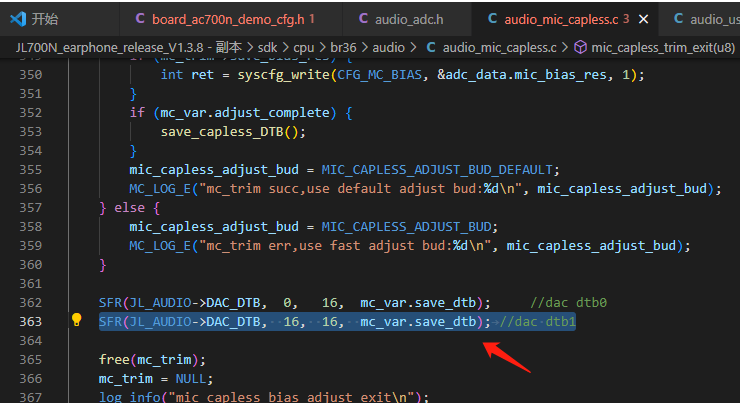Expand the sdk breadcrumb folder
Viewport: 740px width, 403px height.
coord(267,48)
